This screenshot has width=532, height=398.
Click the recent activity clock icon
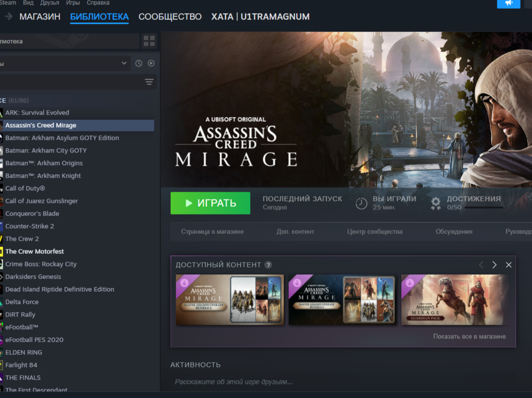(x=139, y=64)
